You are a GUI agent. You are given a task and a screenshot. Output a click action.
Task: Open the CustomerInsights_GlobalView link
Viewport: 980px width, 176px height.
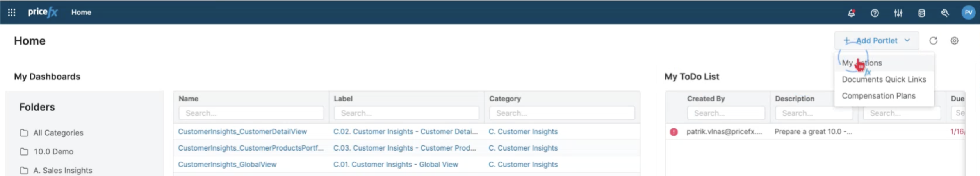pyautogui.click(x=227, y=165)
